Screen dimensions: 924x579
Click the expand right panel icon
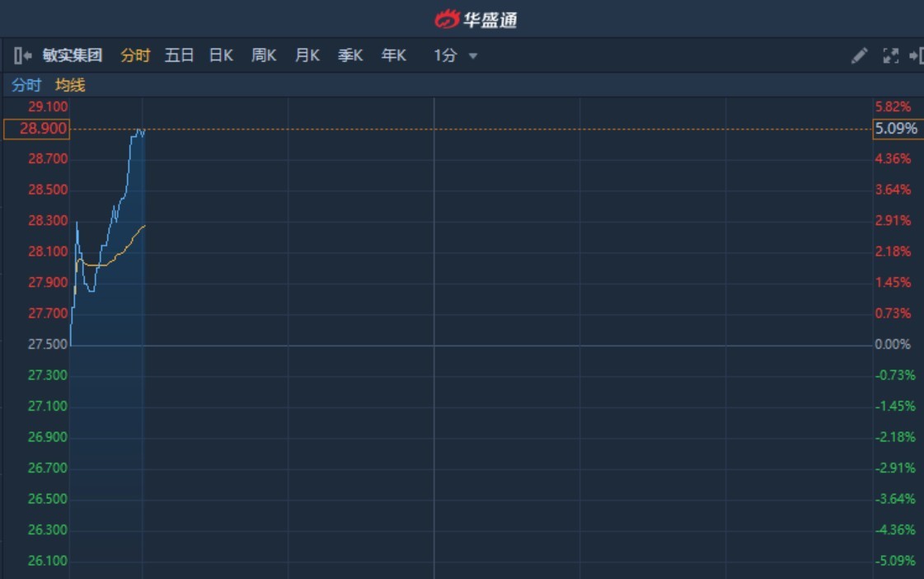coord(916,56)
